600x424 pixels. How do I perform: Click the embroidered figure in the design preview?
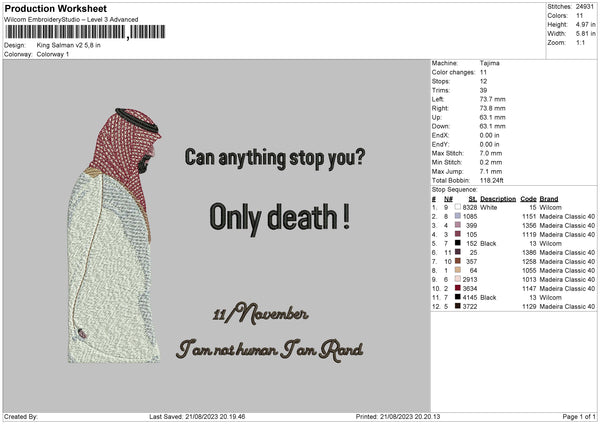click(114, 235)
